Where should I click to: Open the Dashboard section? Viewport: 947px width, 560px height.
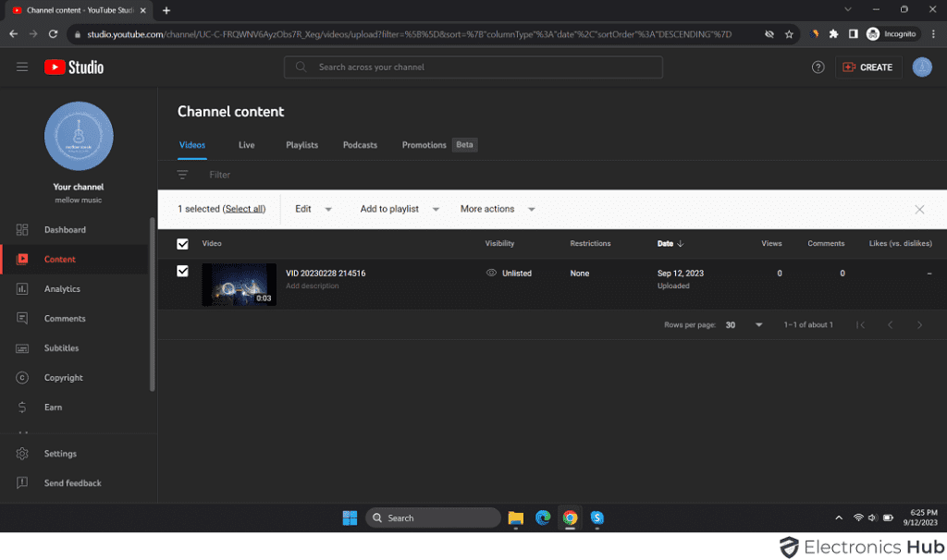(66, 229)
